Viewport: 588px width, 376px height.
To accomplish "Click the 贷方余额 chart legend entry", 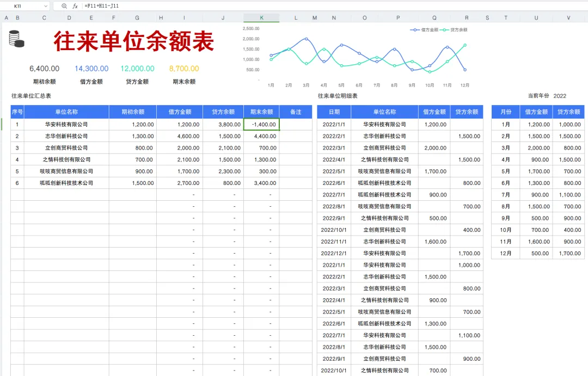I will [454, 29].
